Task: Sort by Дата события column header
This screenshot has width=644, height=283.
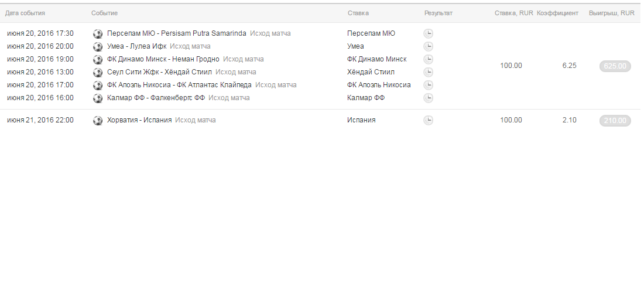Action: [25, 13]
